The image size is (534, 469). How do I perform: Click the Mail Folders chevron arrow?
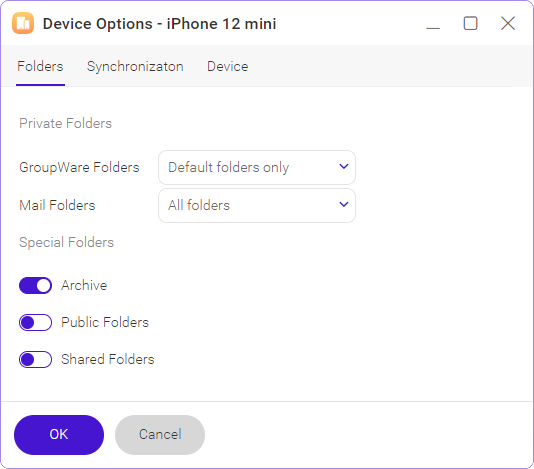point(344,204)
